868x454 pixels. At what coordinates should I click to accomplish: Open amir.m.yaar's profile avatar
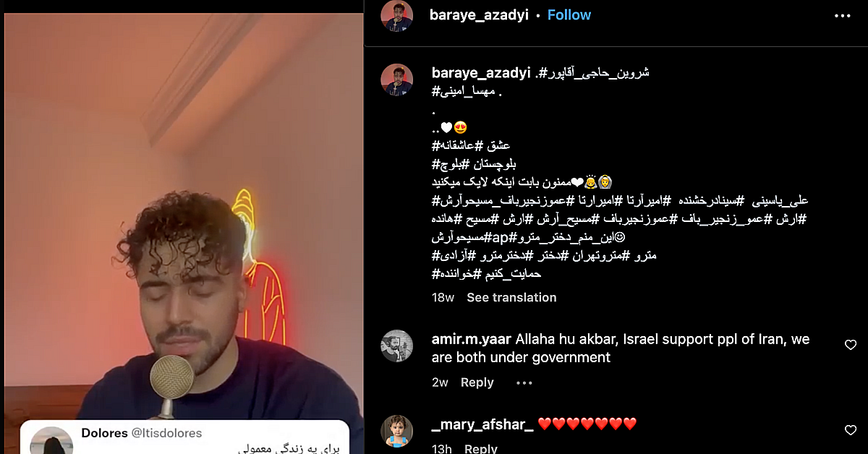397,346
